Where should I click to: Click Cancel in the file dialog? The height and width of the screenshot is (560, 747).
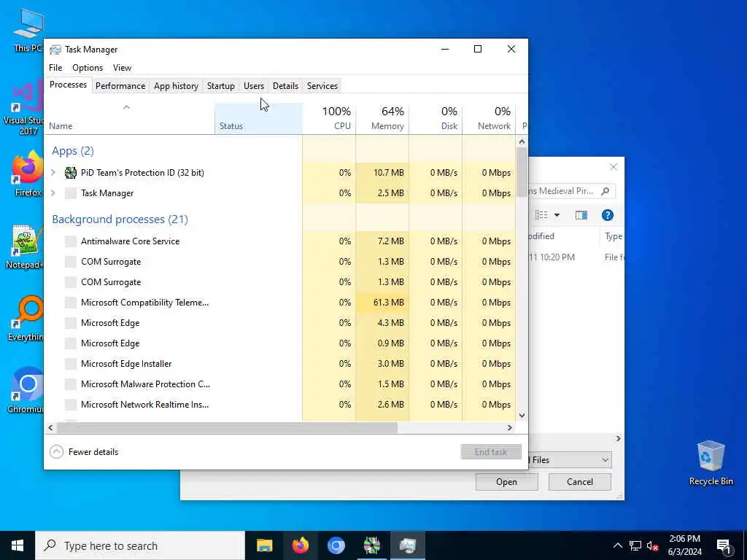[580, 482]
